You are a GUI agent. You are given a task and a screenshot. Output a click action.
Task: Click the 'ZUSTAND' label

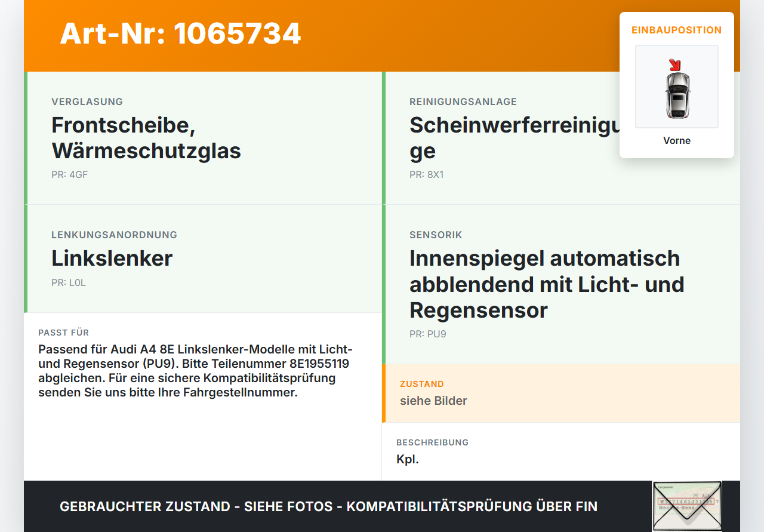(x=422, y=384)
